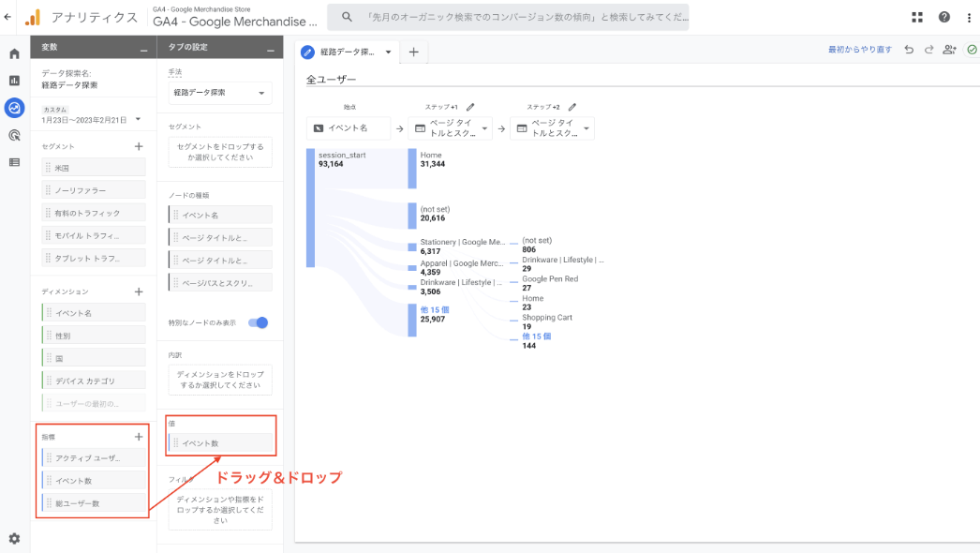Click the ページパスとスクリーン node type
Screen dimensions: 980x553
point(220,283)
